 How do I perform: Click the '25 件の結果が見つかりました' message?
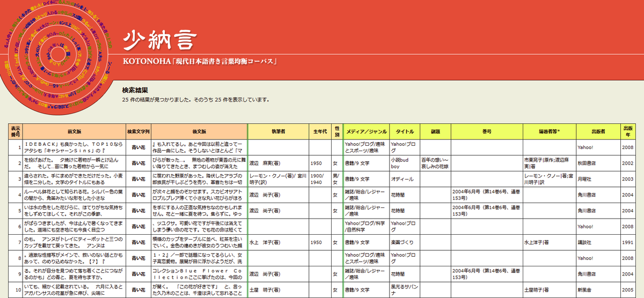(195, 100)
